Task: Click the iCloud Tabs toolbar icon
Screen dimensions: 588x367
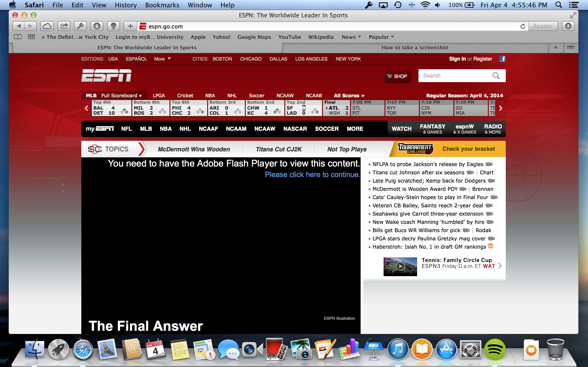Action: pos(47,26)
